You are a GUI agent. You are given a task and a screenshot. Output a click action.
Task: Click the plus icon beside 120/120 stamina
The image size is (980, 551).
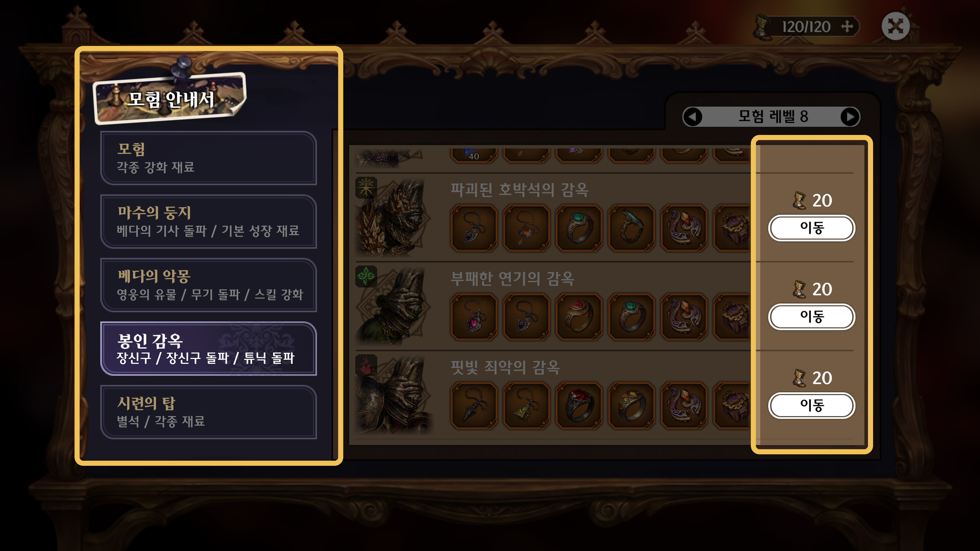pyautogui.click(x=847, y=27)
